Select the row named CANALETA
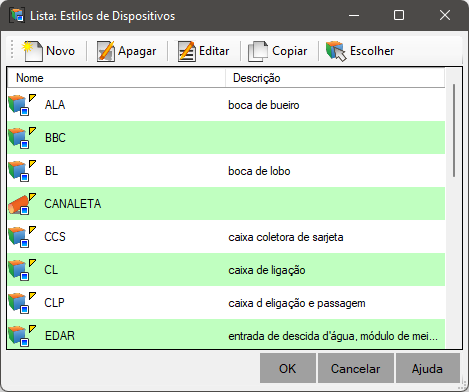 [x=226, y=204]
